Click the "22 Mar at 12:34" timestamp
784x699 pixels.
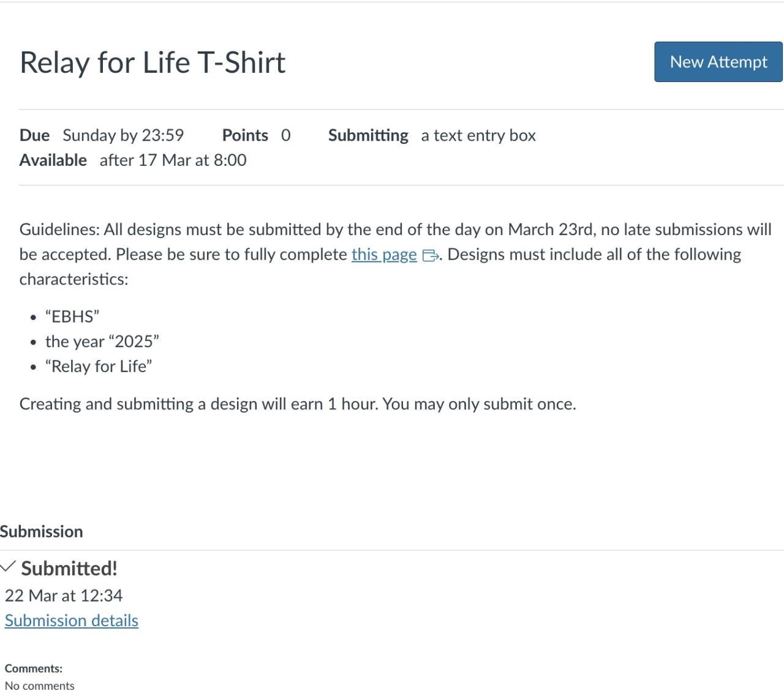click(x=64, y=596)
